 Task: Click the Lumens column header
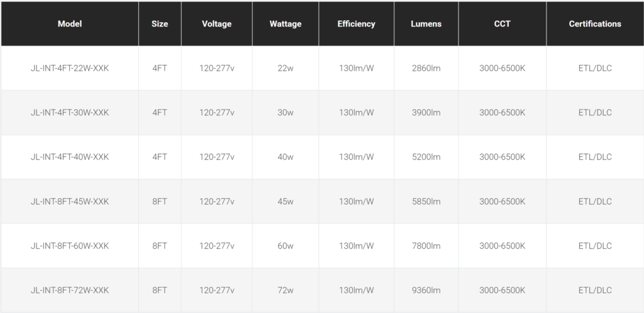(426, 24)
